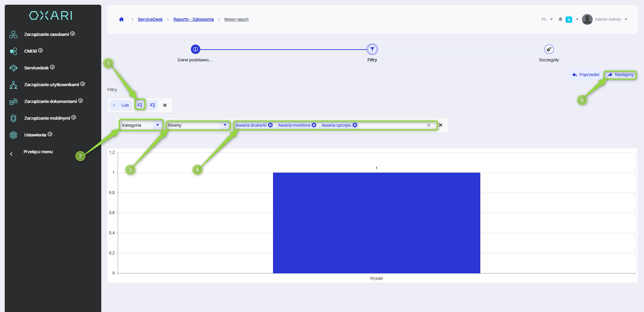Screen dimensions: 644x312
Task: Expand the Servicedesk sidebar menu
Action: pos(37,68)
